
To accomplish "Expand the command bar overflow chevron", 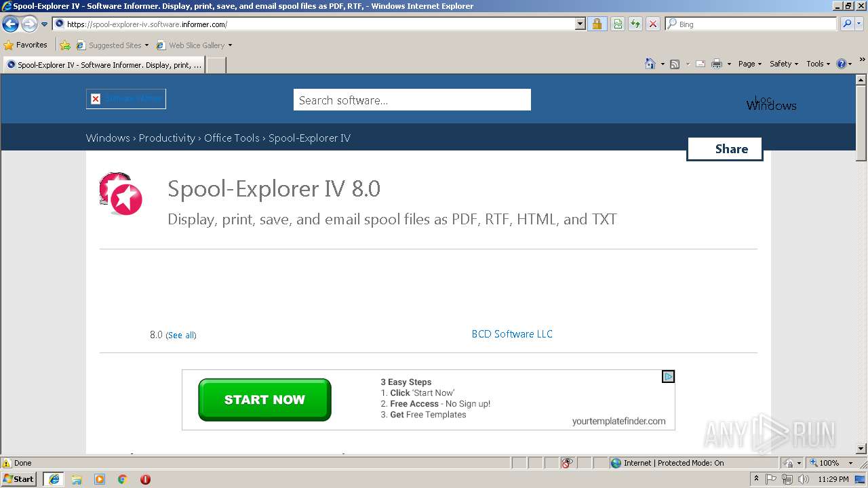I will [x=863, y=60].
